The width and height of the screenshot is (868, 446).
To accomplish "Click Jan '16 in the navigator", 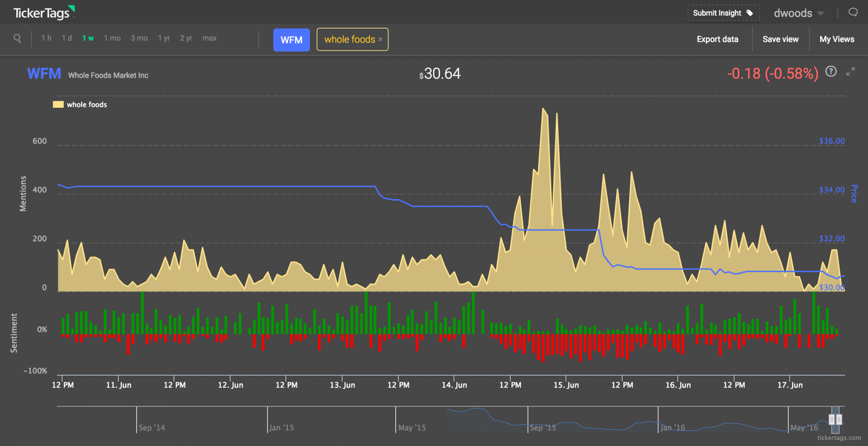I will (673, 428).
